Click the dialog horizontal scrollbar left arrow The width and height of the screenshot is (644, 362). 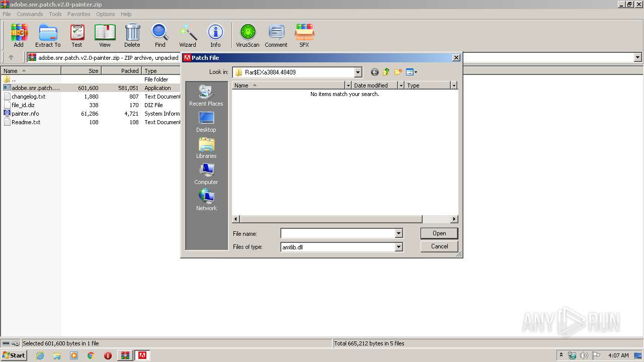coord(236,219)
